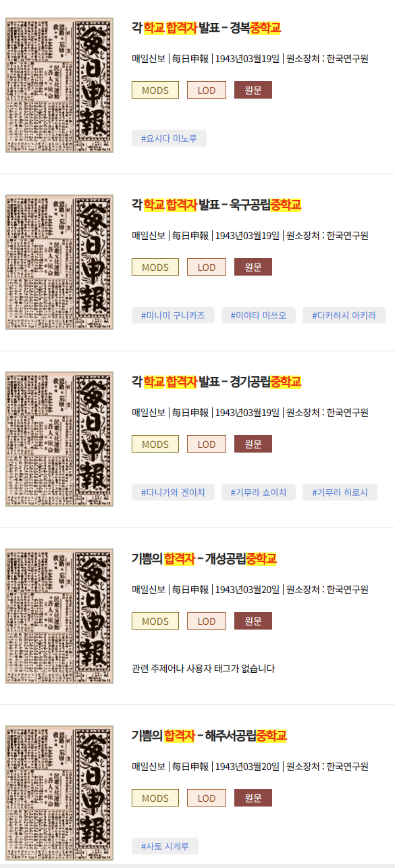Select the #사토 시게루 tag
Image resolution: width=395 pixels, height=868 pixels.
(x=165, y=846)
